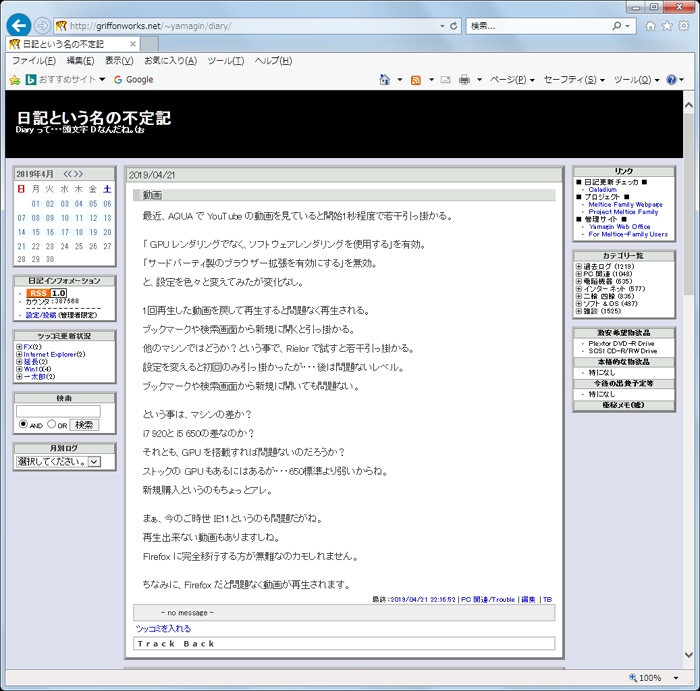Open the Yamagin Web Office link
700x691 pixels.
tap(619, 227)
